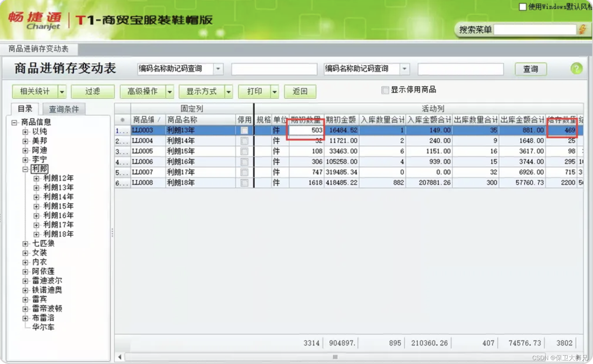Expand the 阿依莲 tree node
This screenshot has width=593, height=364.
click(25, 271)
